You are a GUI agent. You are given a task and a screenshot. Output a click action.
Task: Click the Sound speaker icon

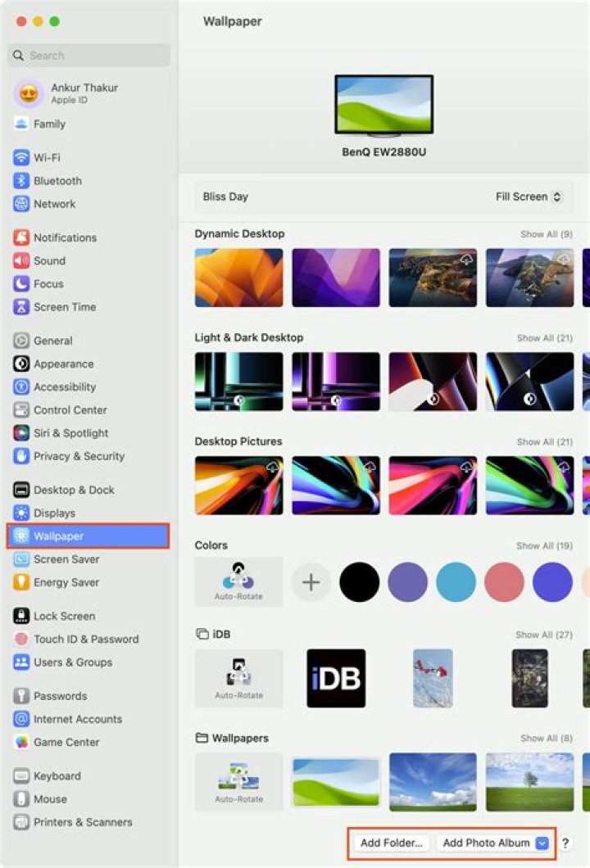(x=21, y=260)
